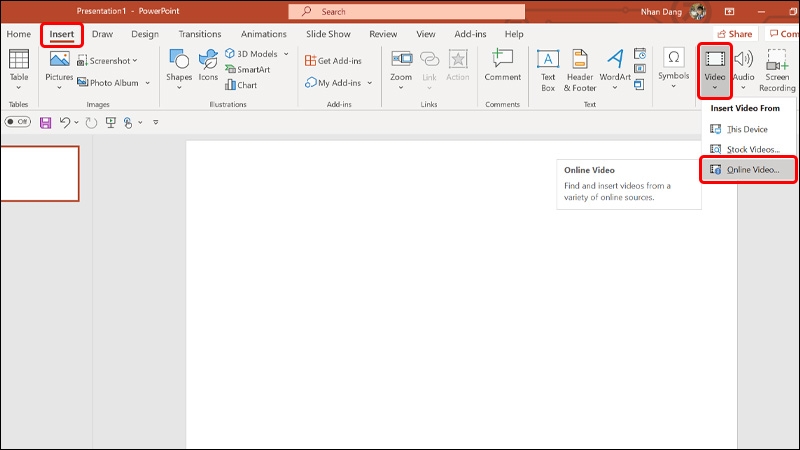The image size is (800, 450).
Task: Open the Draw tab
Action: 102,34
